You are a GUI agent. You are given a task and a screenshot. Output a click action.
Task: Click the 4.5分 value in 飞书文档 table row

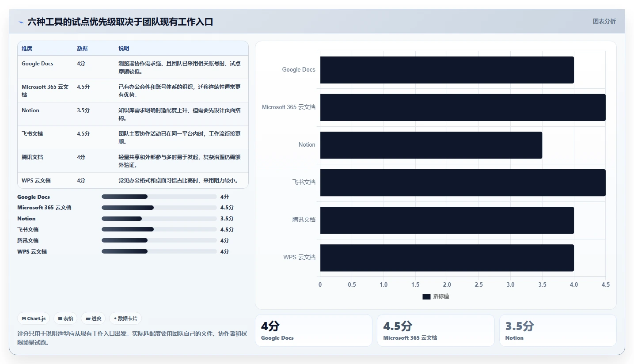[83, 134]
